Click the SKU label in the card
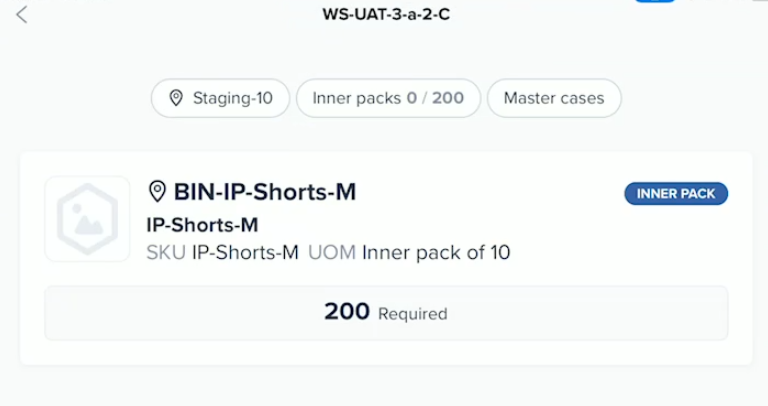Screen dimensions: 768x406 coord(166,252)
